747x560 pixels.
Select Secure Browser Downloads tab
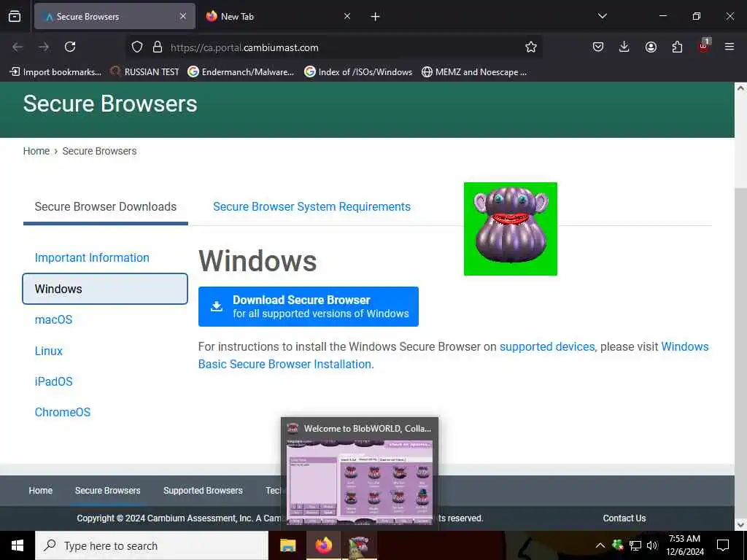click(x=105, y=206)
